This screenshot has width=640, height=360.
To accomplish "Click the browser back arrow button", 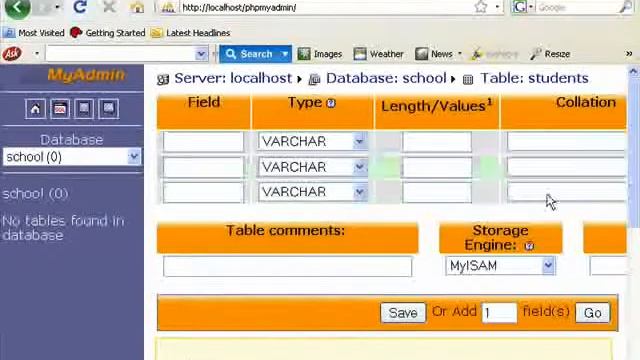I will [x=17, y=7].
